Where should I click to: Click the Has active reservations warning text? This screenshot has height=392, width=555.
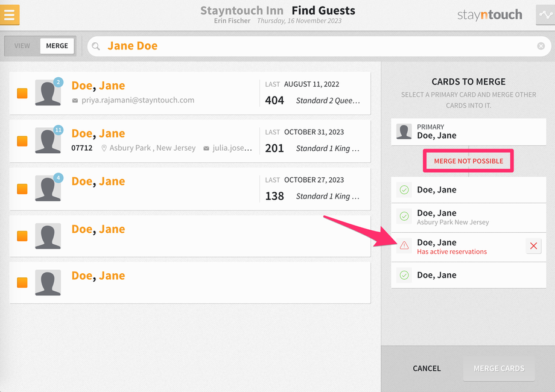coord(452,252)
